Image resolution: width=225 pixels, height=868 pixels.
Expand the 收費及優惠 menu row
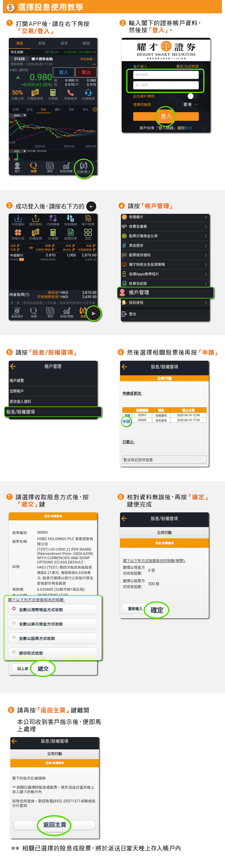pyautogui.click(x=165, y=227)
